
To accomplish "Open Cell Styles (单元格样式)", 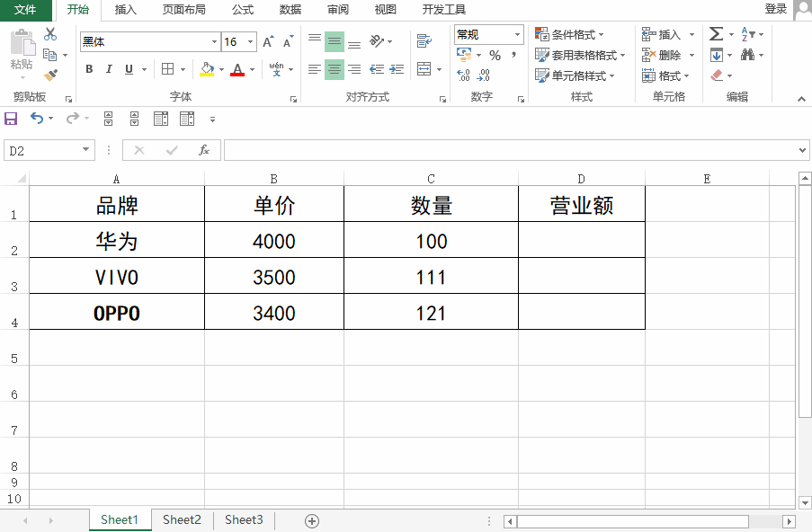I will point(575,76).
